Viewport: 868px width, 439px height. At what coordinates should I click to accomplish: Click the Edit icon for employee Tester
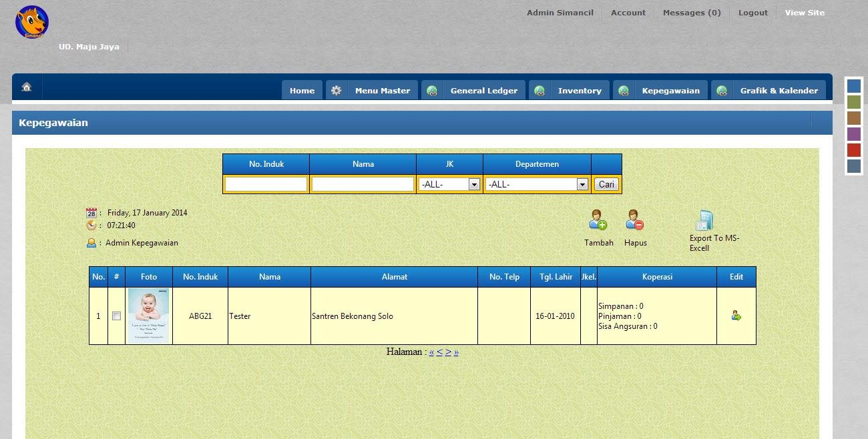click(x=736, y=314)
